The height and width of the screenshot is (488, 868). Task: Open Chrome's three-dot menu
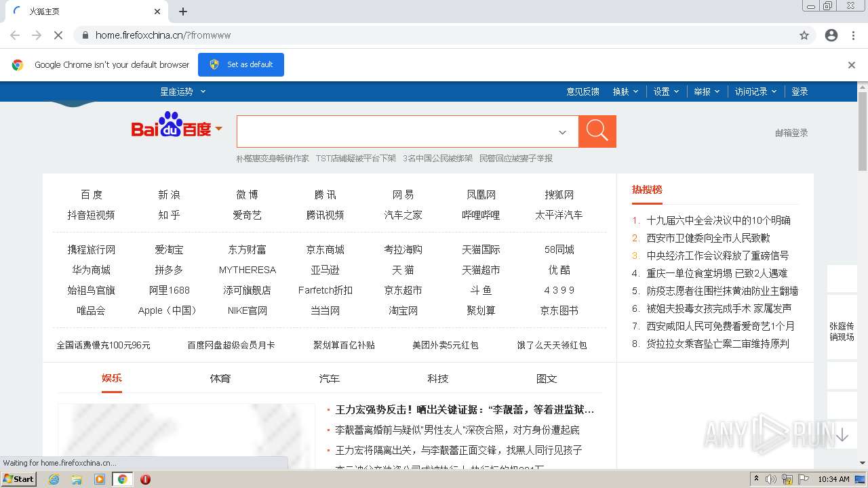click(x=853, y=35)
